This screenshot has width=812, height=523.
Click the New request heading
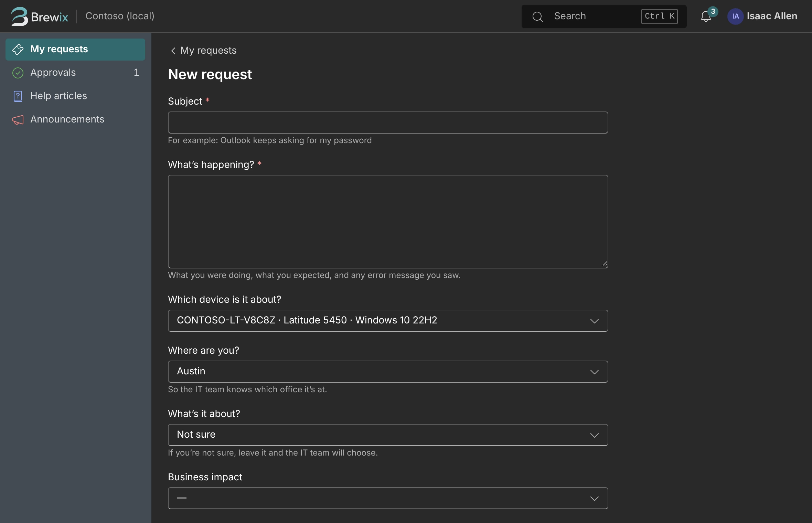(x=210, y=75)
